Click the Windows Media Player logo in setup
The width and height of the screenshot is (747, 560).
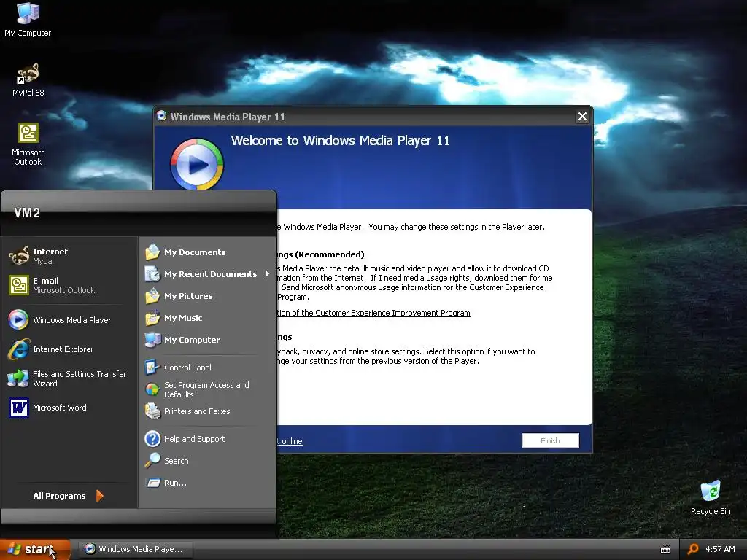tap(197, 163)
